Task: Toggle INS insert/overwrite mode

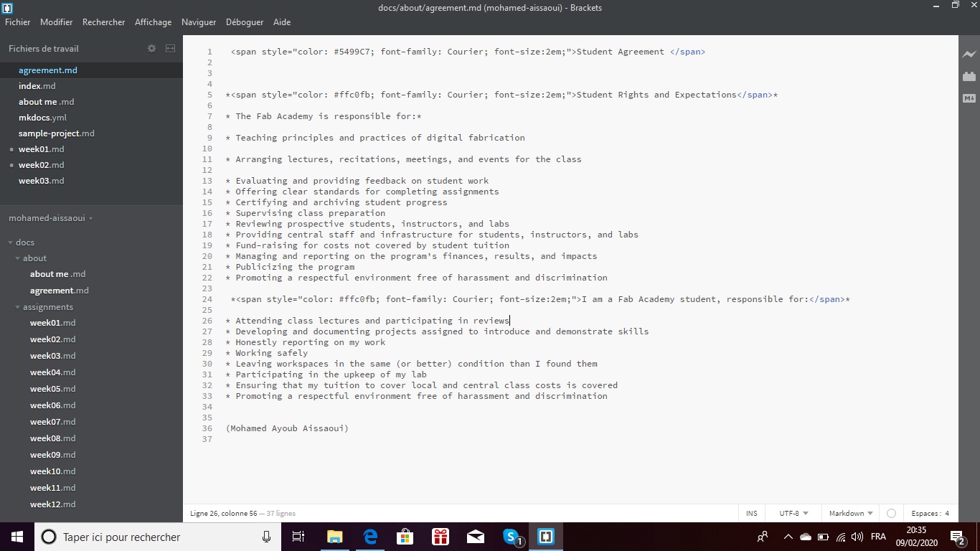Action: point(751,513)
